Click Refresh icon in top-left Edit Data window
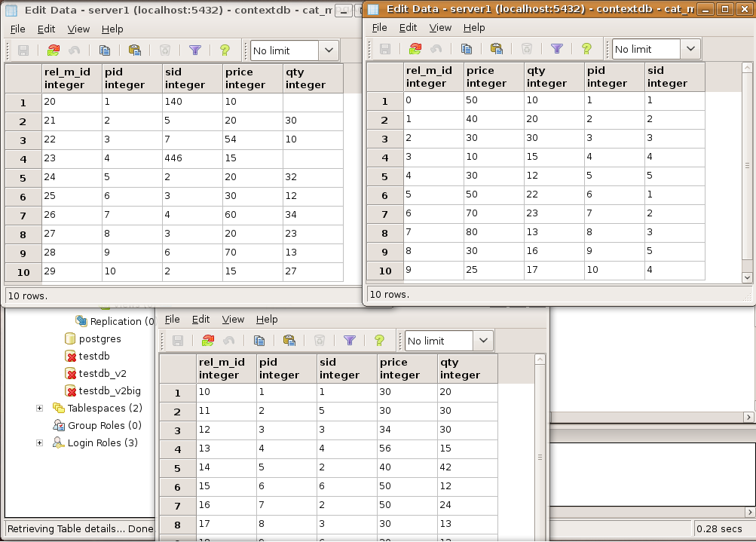This screenshot has height=542, width=756. pos(53,51)
